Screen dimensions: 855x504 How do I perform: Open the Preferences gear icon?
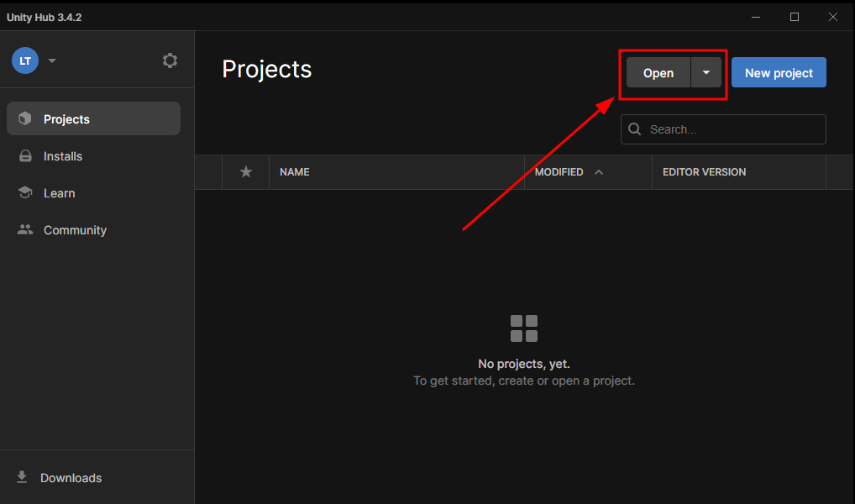point(170,60)
